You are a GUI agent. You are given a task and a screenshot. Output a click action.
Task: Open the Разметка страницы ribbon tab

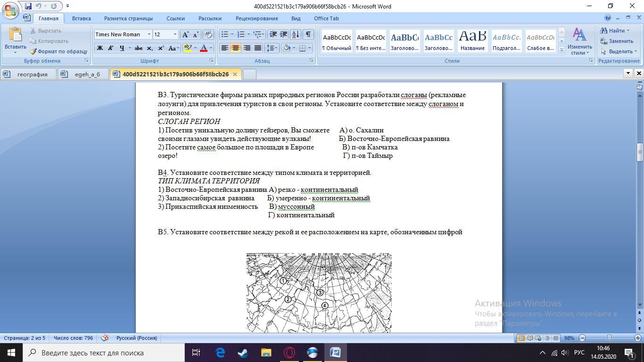(x=128, y=18)
